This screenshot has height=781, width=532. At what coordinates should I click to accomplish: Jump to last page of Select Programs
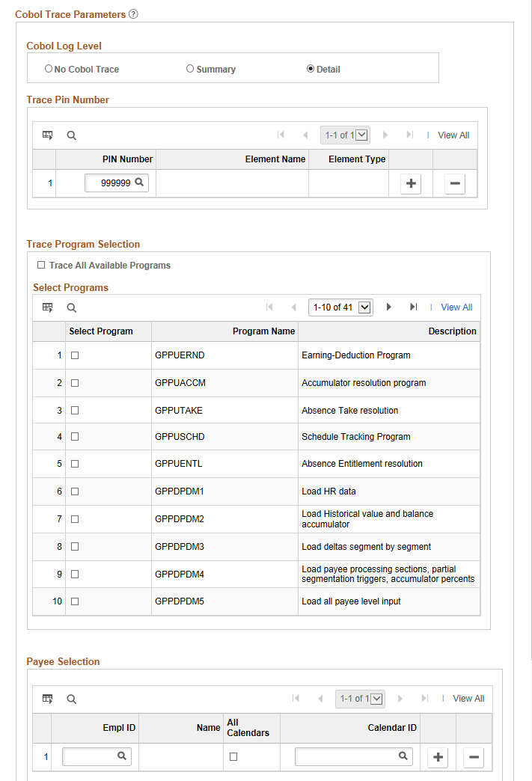(414, 307)
